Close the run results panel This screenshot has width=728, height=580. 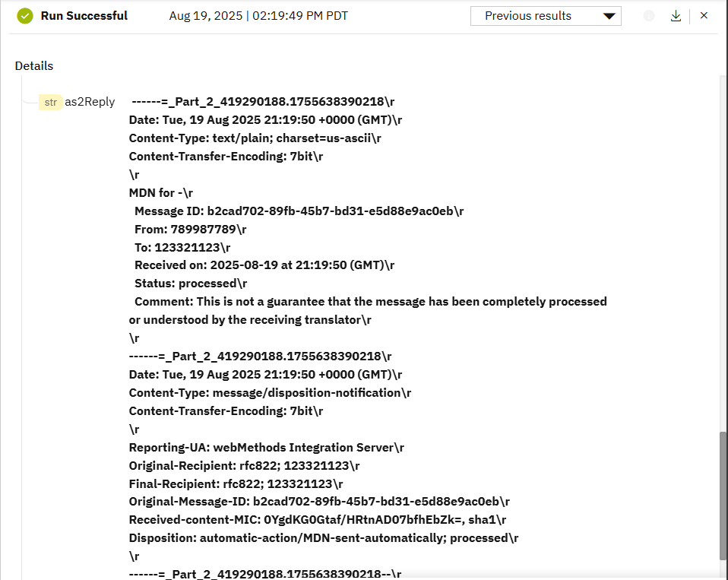[704, 16]
